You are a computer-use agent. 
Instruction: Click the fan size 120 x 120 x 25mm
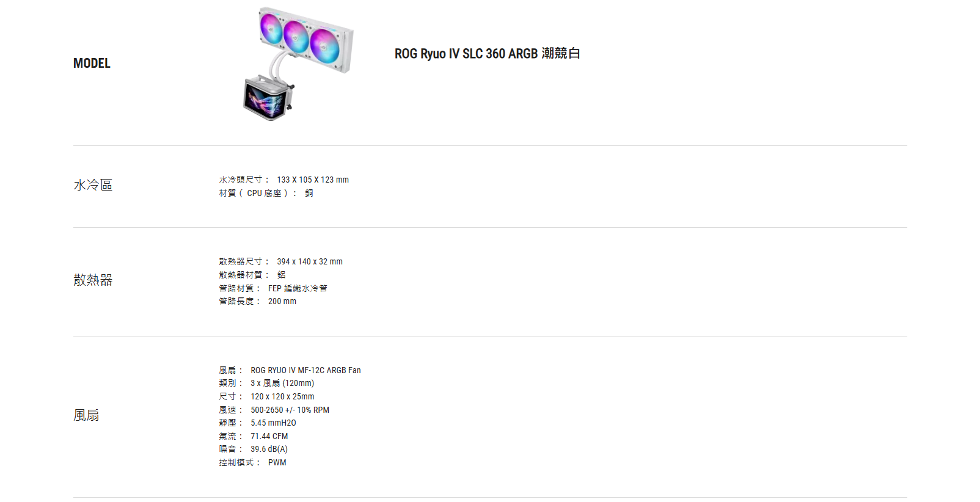282,396
